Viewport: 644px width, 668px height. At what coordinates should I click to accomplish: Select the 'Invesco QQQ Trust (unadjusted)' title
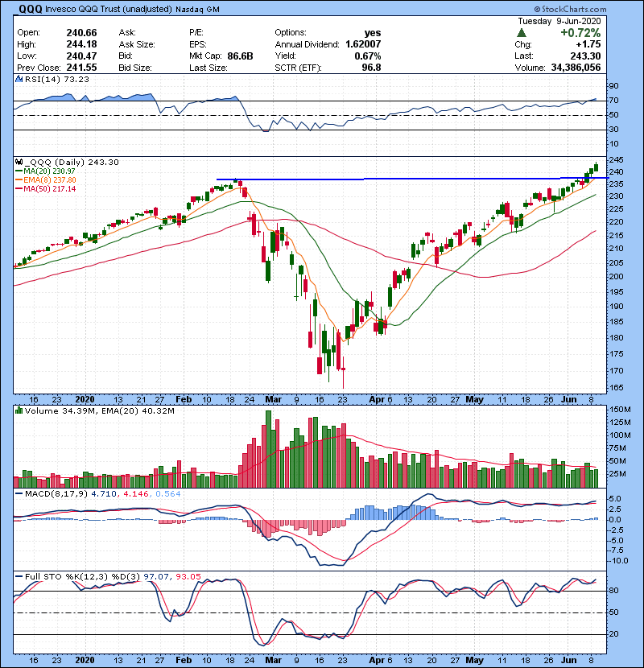click(109, 10)
